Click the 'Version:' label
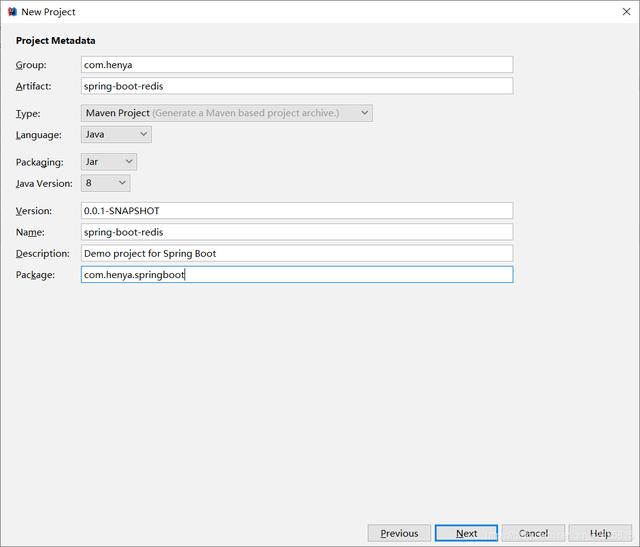 click(34, 211)
